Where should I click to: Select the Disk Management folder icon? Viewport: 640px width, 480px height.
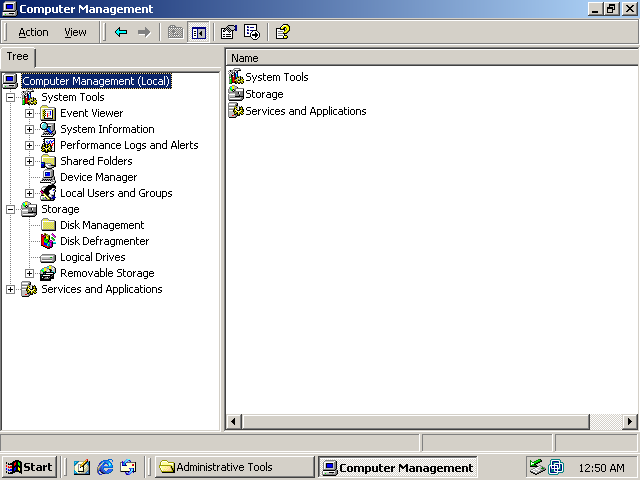[48, 225]
